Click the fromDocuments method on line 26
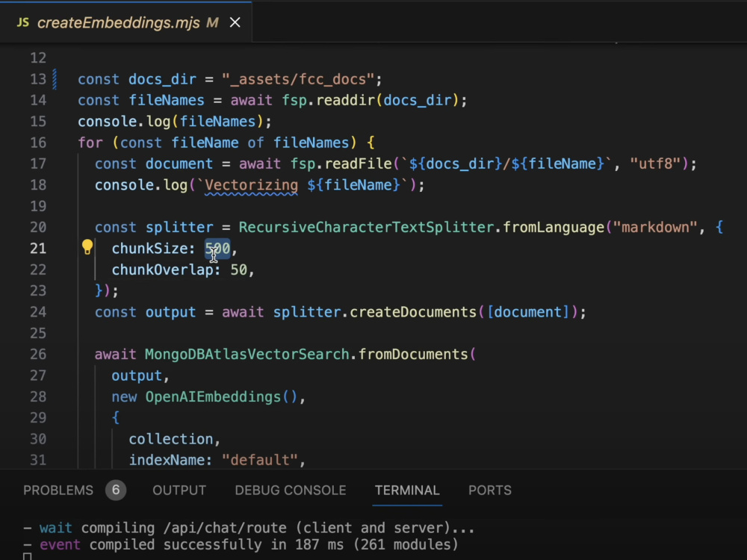Image resolution: width=747 pixels, height=560 pixels. 413,354
